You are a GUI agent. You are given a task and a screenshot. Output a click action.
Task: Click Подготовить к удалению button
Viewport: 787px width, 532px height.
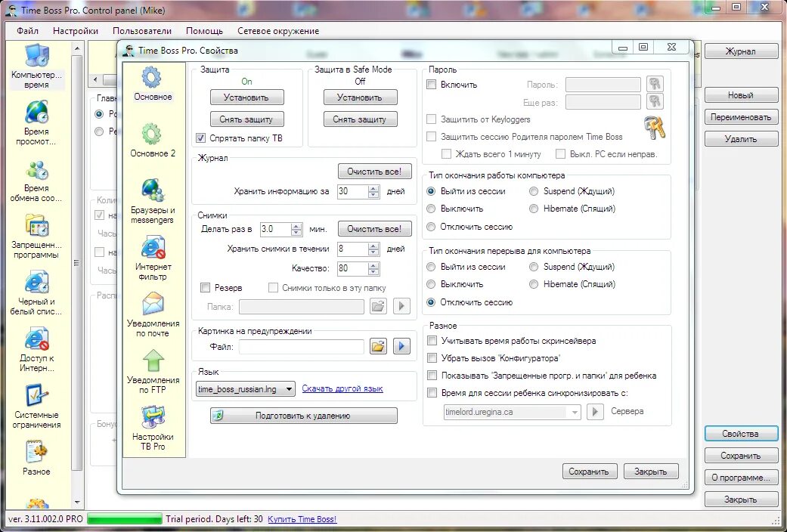coord(303,416)
